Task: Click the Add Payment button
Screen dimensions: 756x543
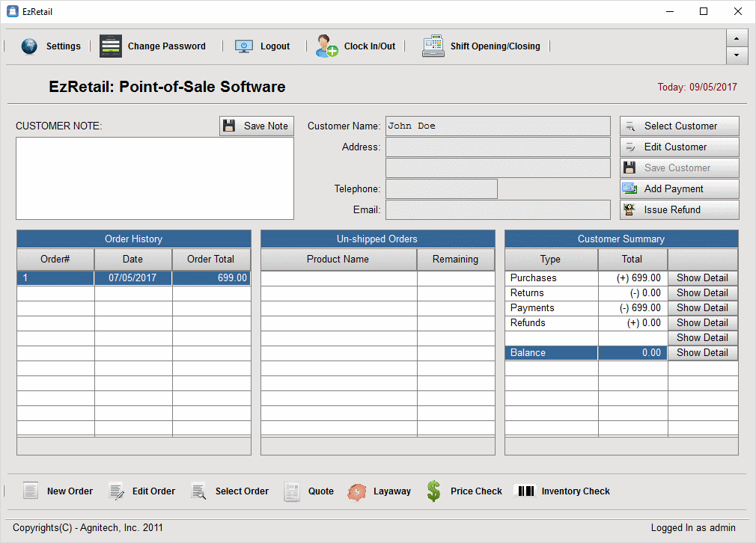Action: tap(680, 189)
